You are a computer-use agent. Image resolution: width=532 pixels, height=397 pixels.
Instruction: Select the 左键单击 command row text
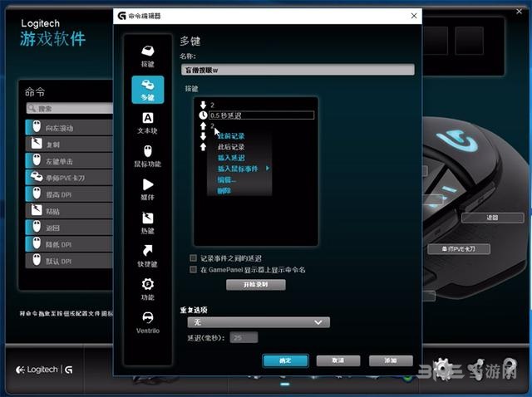pyautogui.click(x=59, y=161)
